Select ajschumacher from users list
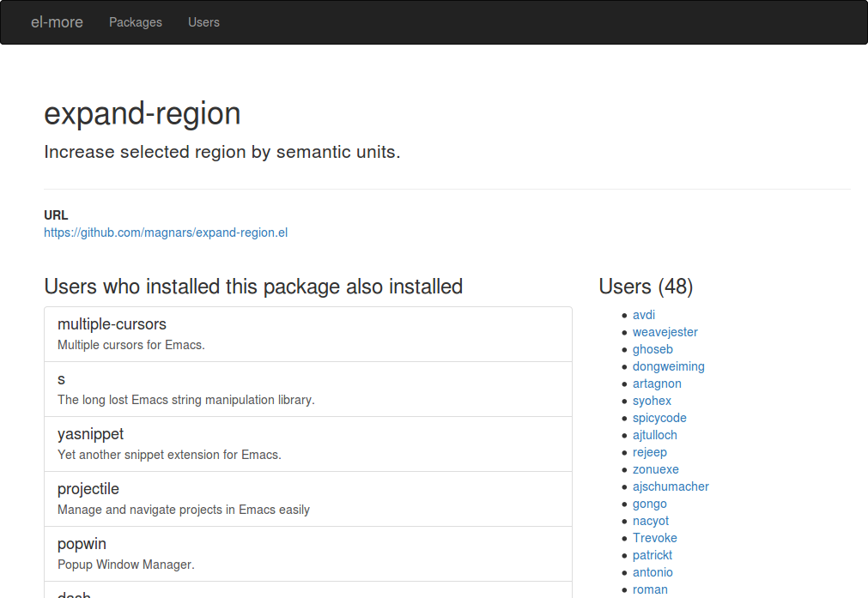 tap(671, 486)
